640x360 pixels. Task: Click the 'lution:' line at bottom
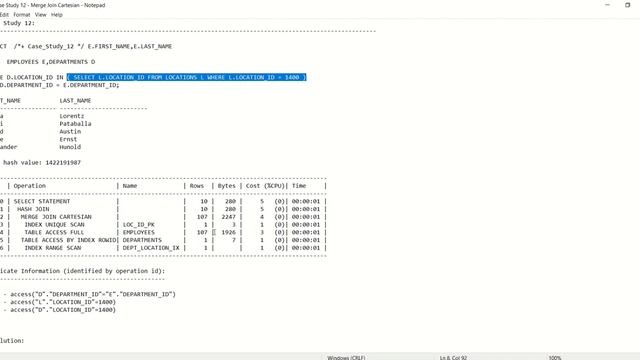coord(12,340)
